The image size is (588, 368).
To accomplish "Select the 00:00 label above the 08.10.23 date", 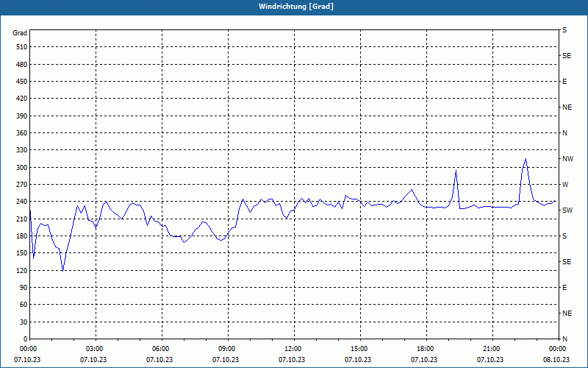I will [558, 348].
